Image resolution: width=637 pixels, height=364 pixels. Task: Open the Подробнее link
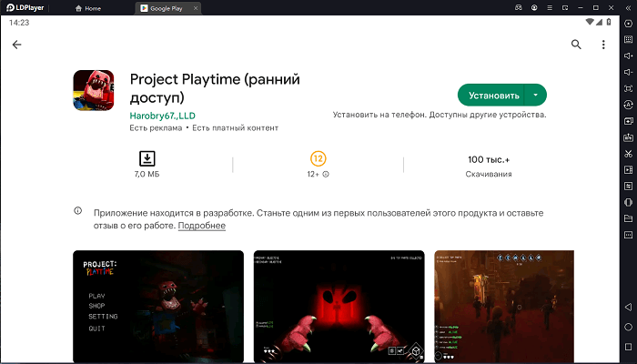click(x=201, y=226)
